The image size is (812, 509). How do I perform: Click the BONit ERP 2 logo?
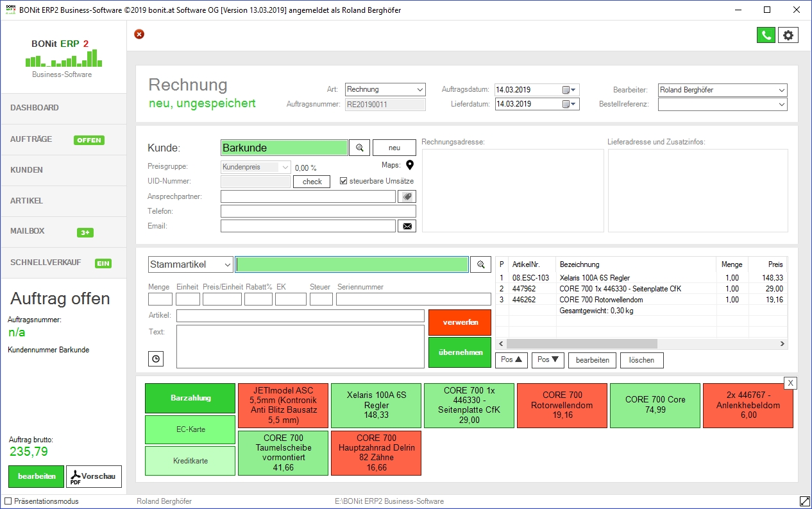(x=63, y=58)
